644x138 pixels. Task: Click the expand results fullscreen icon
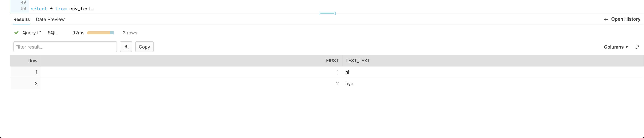[637, 47]
